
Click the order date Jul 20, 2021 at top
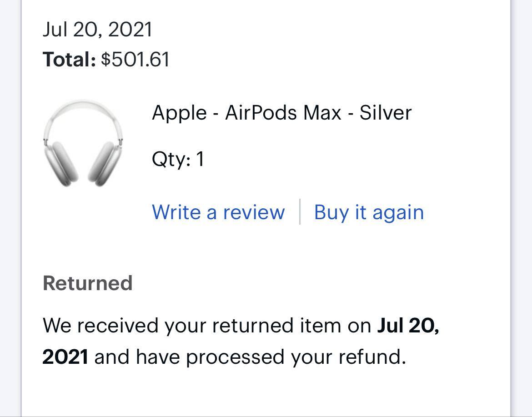[97, 30]
